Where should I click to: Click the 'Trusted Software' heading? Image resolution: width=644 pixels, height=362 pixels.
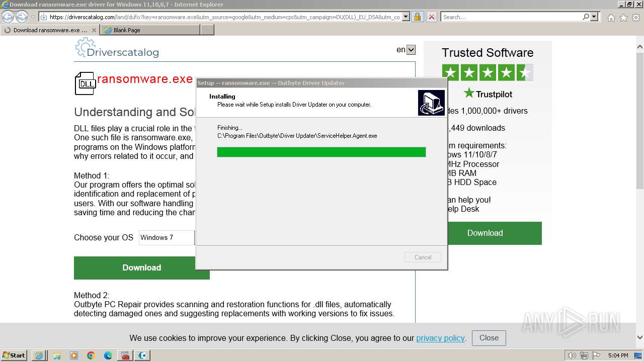pyautogui.click(x=488, y=53)
